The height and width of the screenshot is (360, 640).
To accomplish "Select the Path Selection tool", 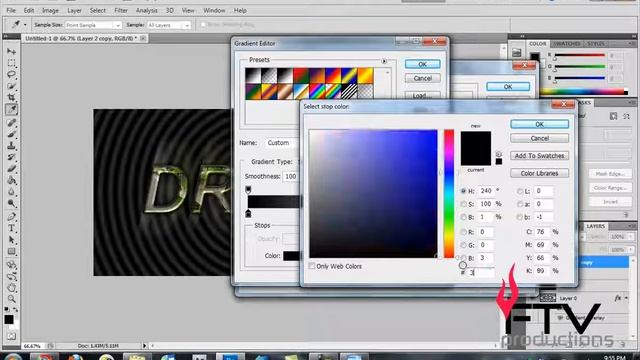I will pyautogui.click(x=11, y=240).
